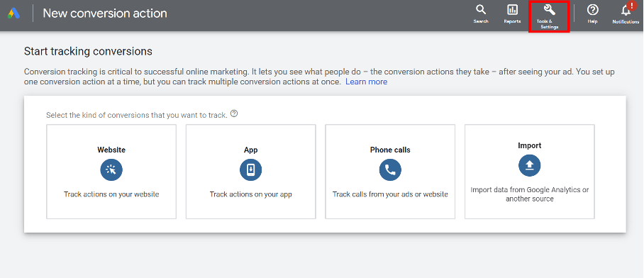Select the Website cursor-click icon
This screenshot has width=644, height=278.
click(x=111, y=169)
